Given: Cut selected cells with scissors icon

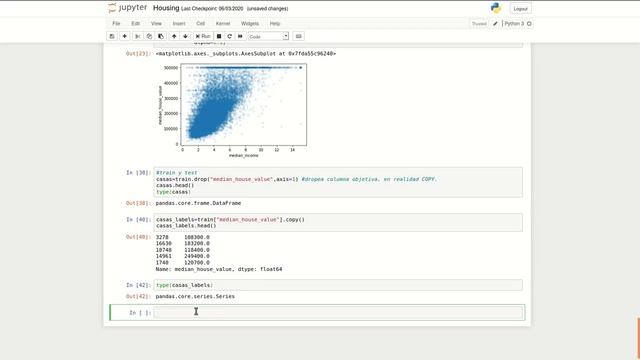Looking at the screenshot, I should point(138,36).
